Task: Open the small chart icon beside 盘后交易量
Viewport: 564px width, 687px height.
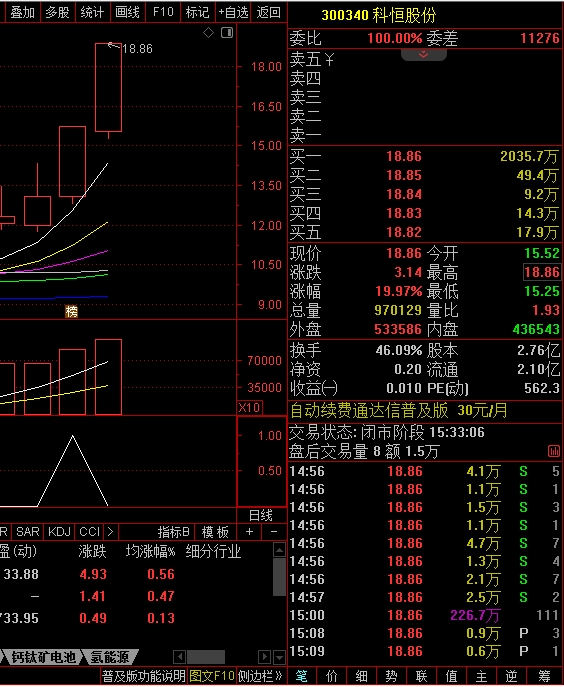Action: coord(554,451)
